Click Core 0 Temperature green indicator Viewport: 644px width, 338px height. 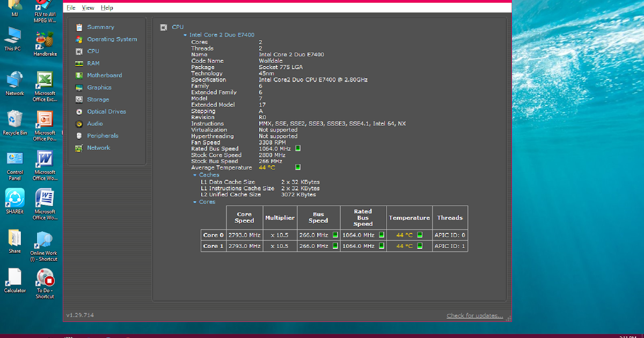(x=420, y=235)
